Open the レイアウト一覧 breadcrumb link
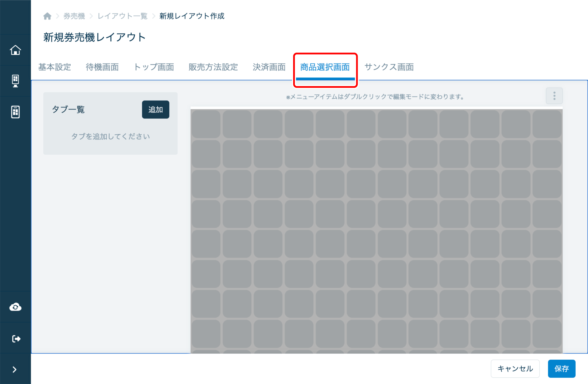Screen dimensions: 588x384 pyautogui.click(x=122, y=16)
